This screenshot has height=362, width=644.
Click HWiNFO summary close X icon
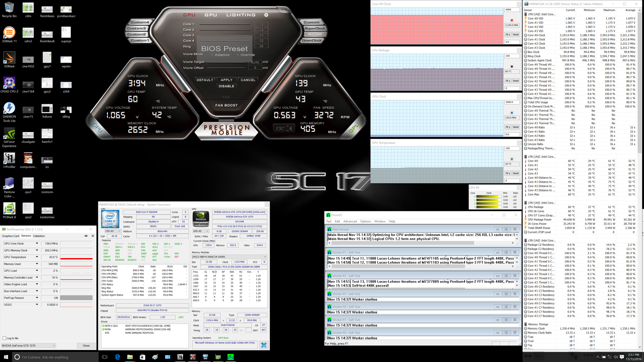click(264, 345)
